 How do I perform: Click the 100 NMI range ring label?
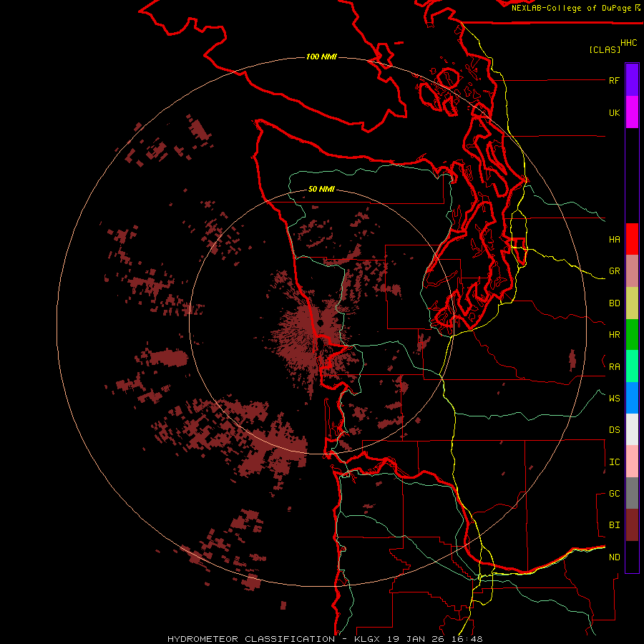tap(321, 57)
